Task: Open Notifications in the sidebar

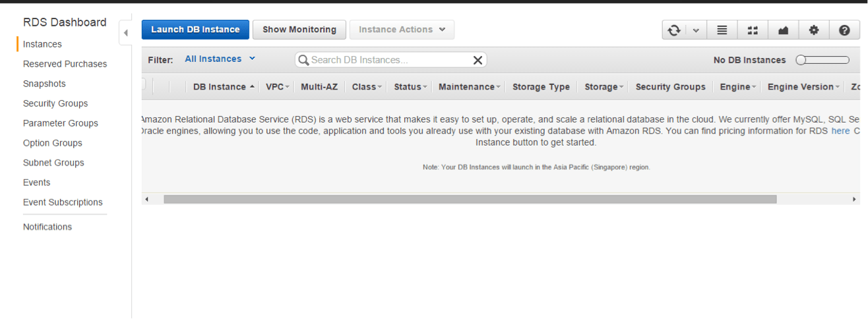Action: (x=47, y=227)
